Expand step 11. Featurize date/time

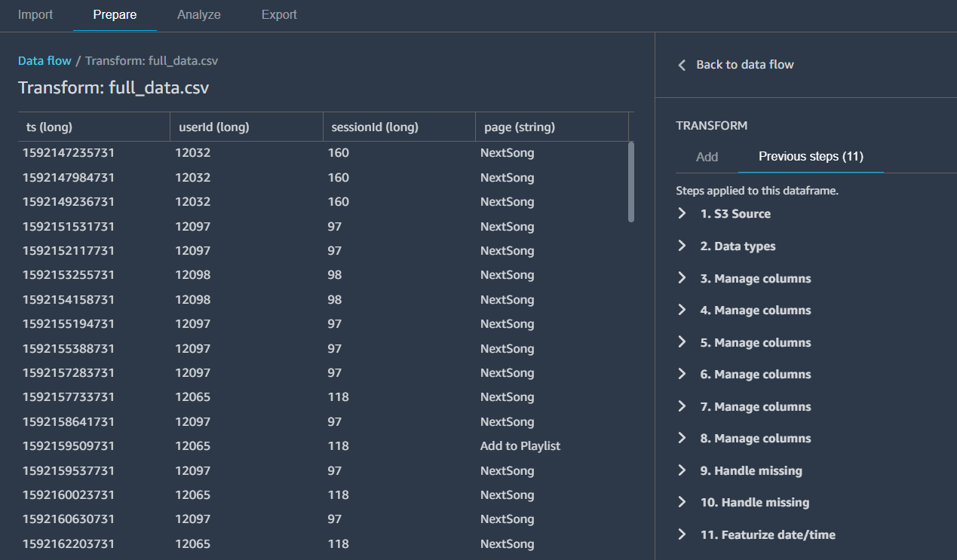click(x=682, y=534)
